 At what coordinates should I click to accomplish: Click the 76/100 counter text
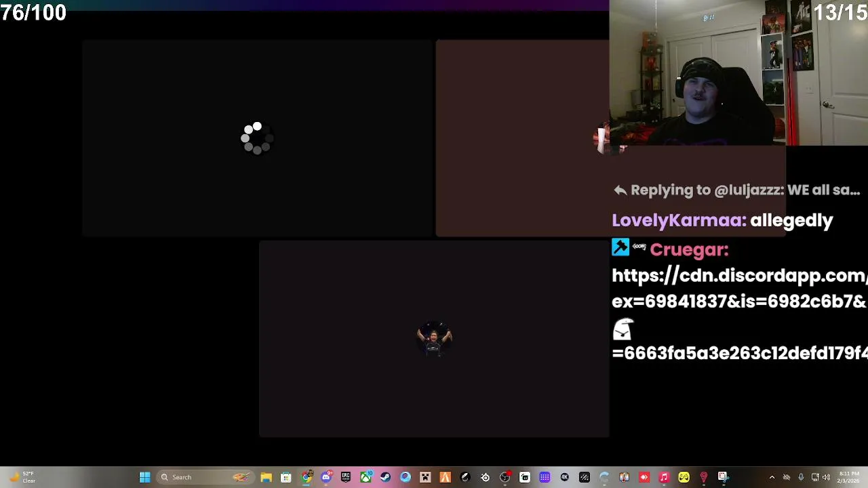pos(33,12)
